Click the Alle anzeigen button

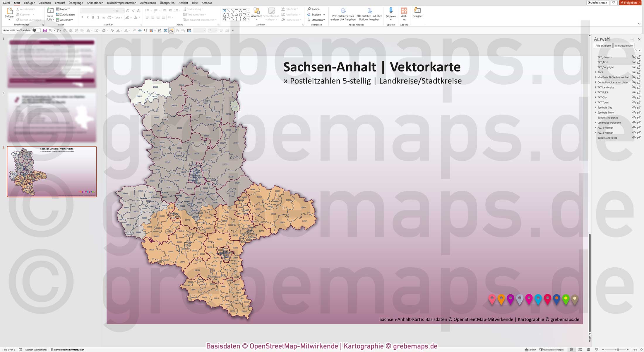tap(603, 45)
